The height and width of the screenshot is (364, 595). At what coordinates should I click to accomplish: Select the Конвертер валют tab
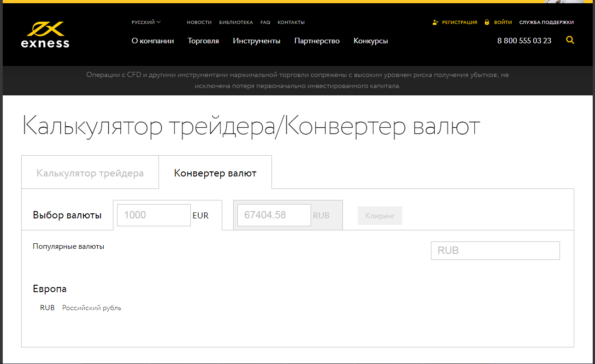pyautogui.click(x=215, y=173)
